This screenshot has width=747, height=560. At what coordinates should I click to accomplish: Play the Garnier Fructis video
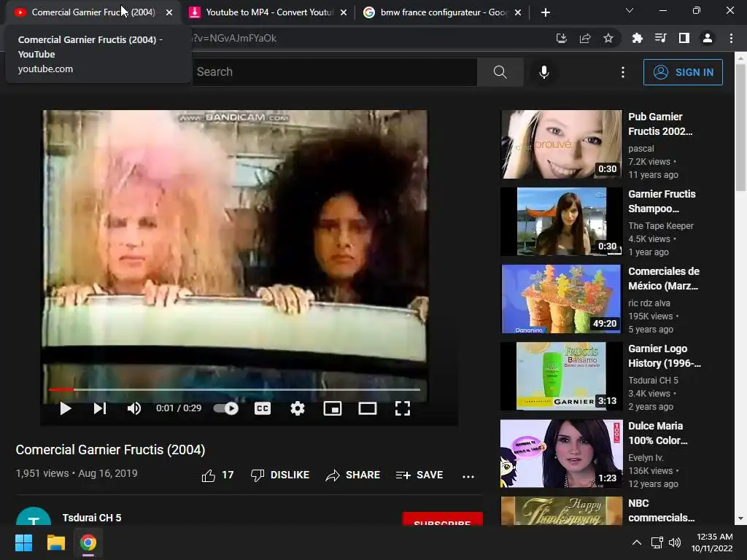click(65, 408)
